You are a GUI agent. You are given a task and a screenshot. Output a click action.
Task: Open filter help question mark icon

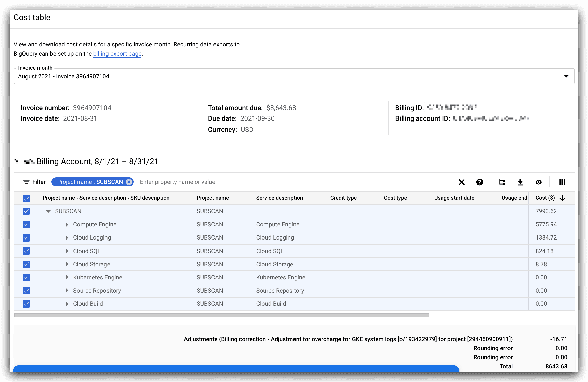pyautogui.click(x=479, y=182)
